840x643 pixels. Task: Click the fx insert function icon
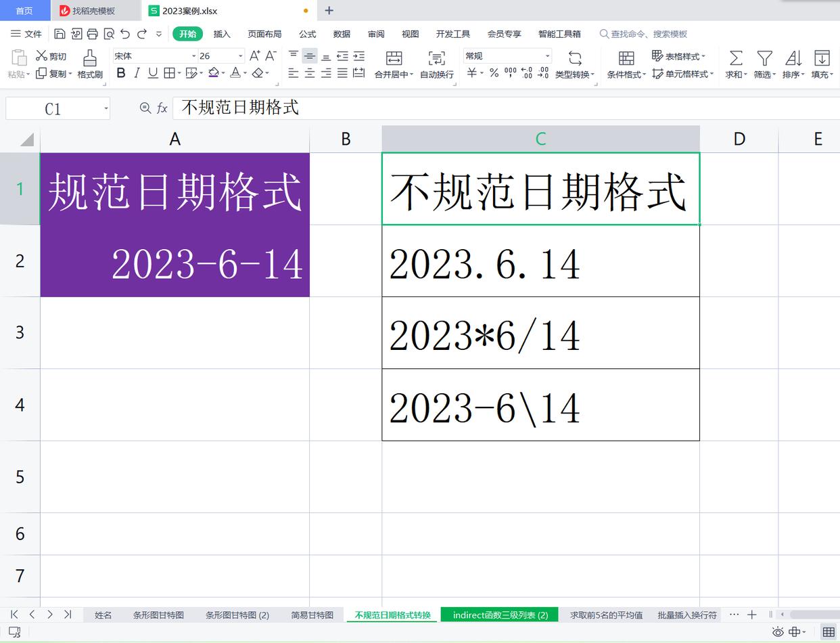[x=162, y=108]
